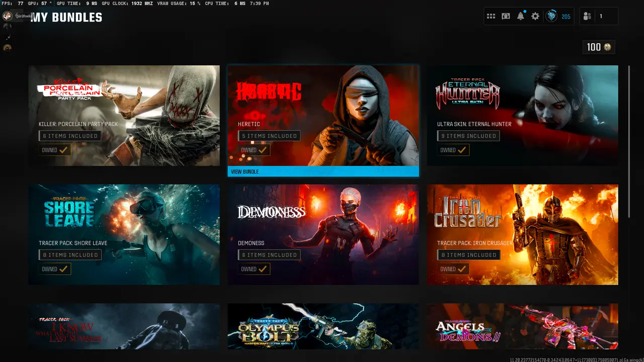644x362 pixels.
Task: Click the Owned badge on Shore Leave
Action: click(x=55, y=269)
